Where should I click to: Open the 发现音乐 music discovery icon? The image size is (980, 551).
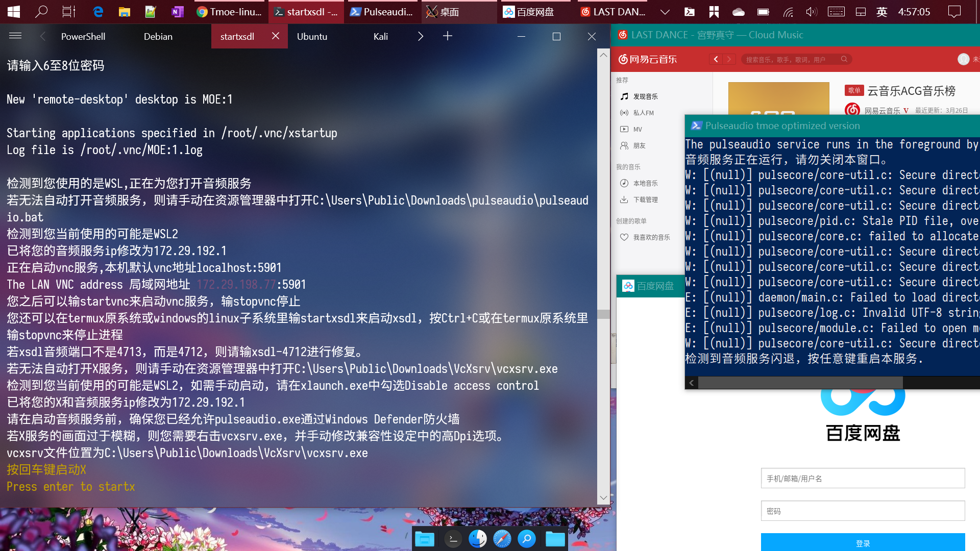624,96
